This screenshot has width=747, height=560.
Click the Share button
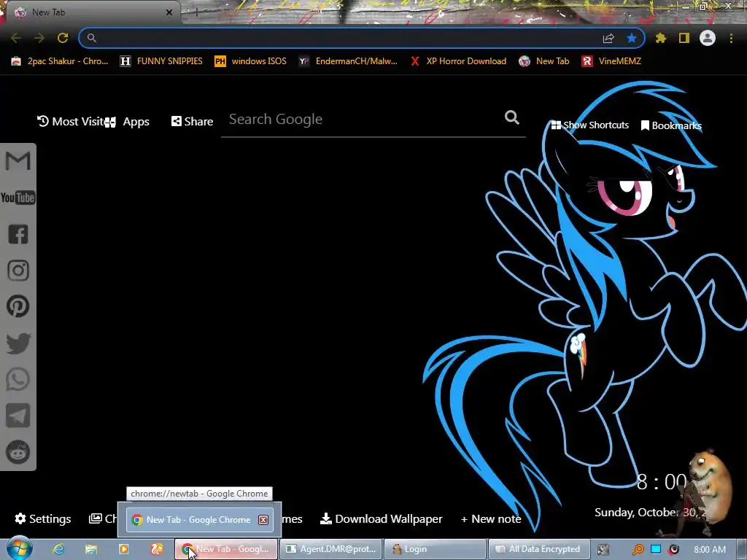[x=192, y=122]
